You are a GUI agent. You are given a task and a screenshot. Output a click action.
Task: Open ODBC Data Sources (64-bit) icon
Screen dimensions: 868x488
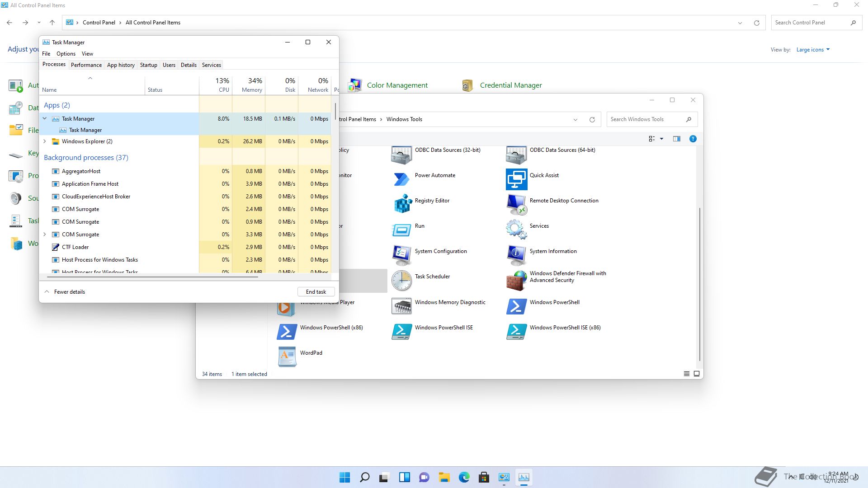[516, 155]
